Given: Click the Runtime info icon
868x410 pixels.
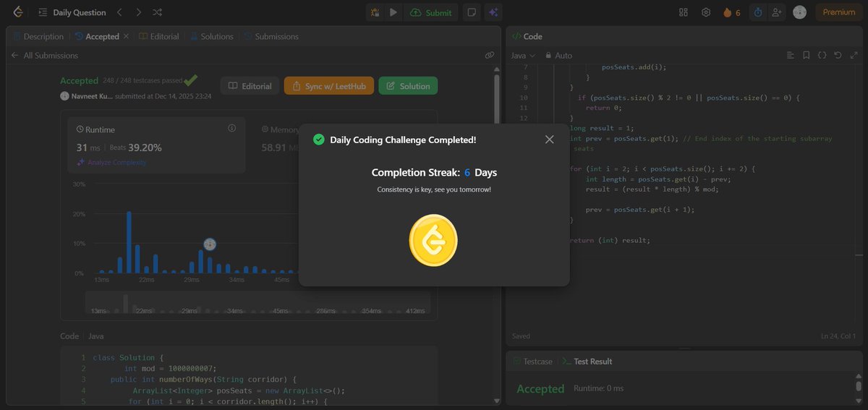Looking at the screenshot, I should point(232,128).
